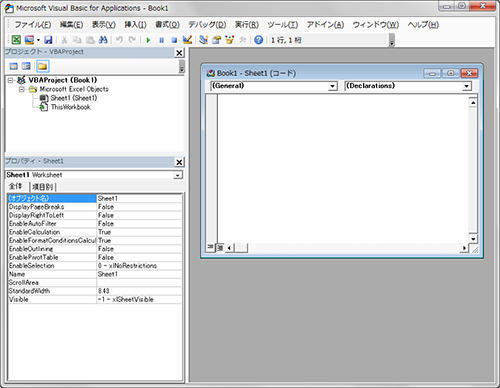Open the 編集(E) menu

71,25
